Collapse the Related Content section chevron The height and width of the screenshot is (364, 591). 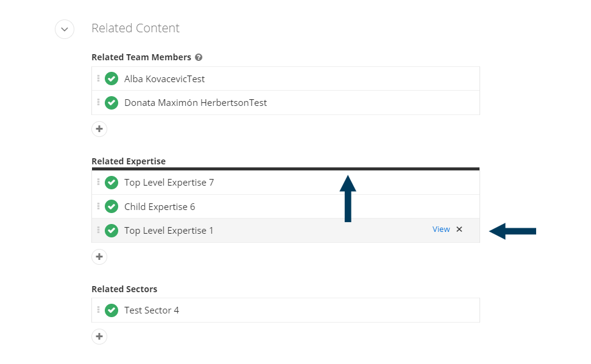coord(65,29)
